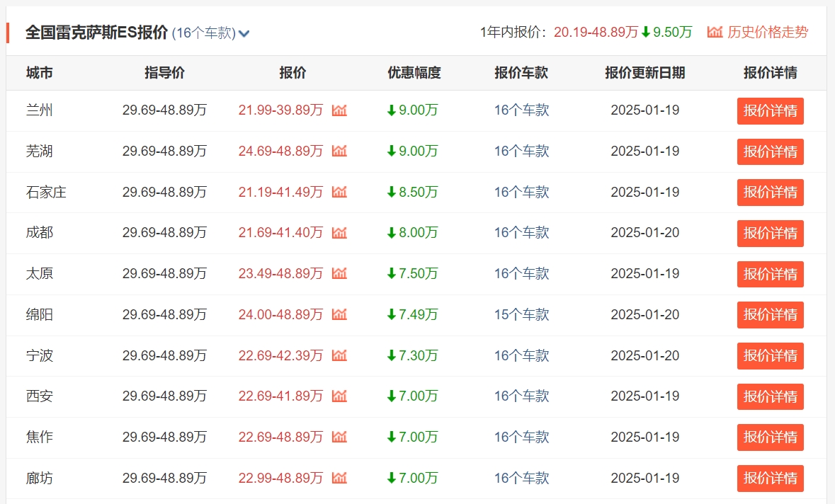Click the 20.19-48.89万 yearly price range

596,33
